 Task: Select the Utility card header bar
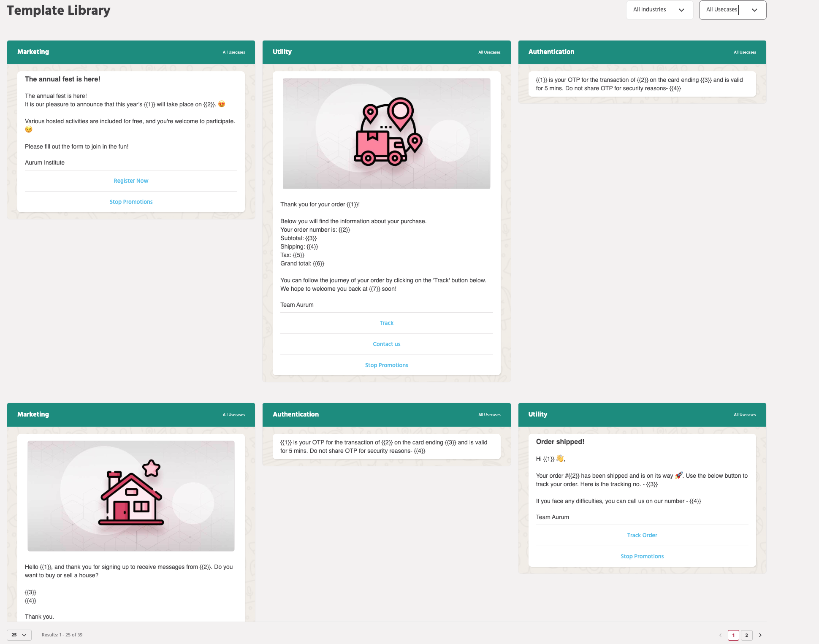[386, 52]
